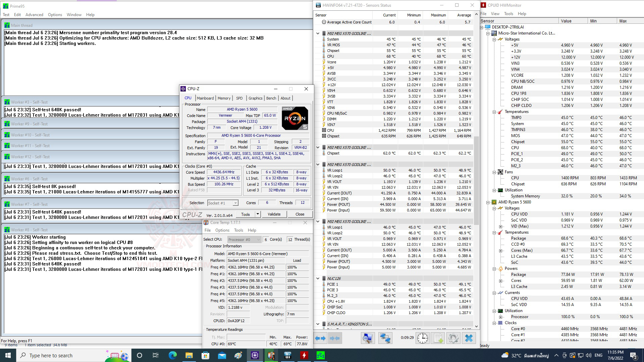Close sensors with blue X icon
This screenshot has width=644, height=362.
click(x=469, y=338)
